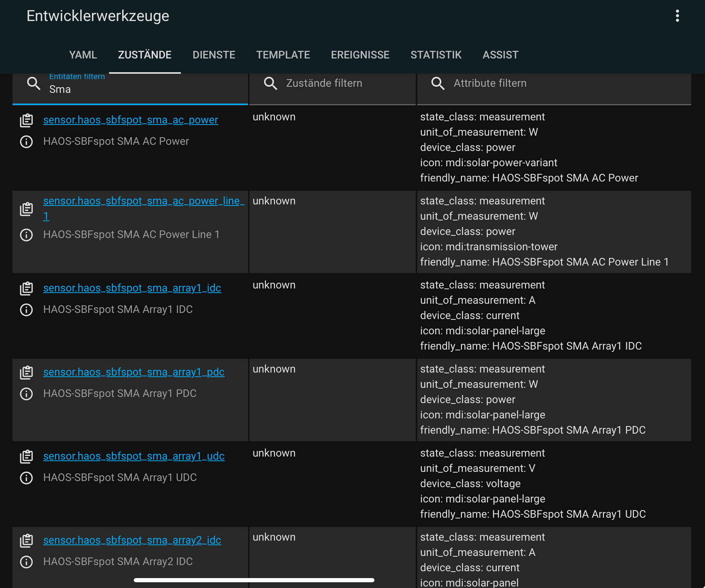Copy entity ID of sensor.haos_sbfspot_sma_ac_power
Screen dimensions: 705x588
26,120
